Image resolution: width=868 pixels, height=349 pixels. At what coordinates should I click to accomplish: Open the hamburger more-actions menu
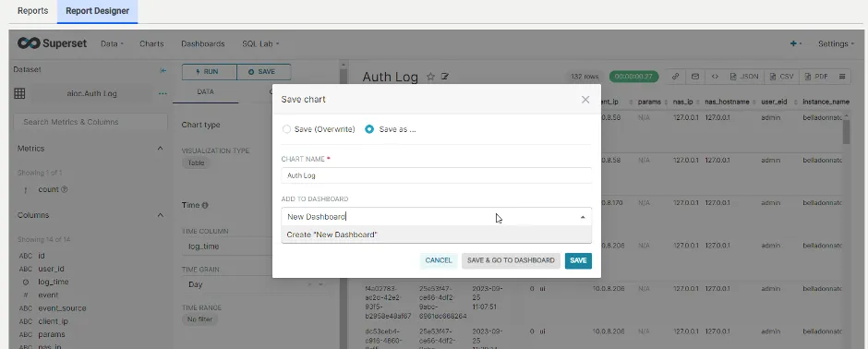(842, 77)
